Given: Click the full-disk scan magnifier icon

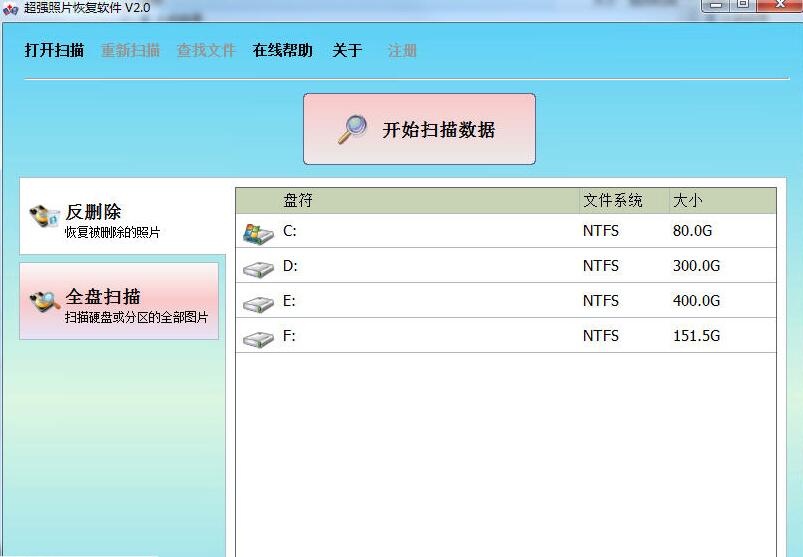Looking at the screenshot, I should point(45,302).
